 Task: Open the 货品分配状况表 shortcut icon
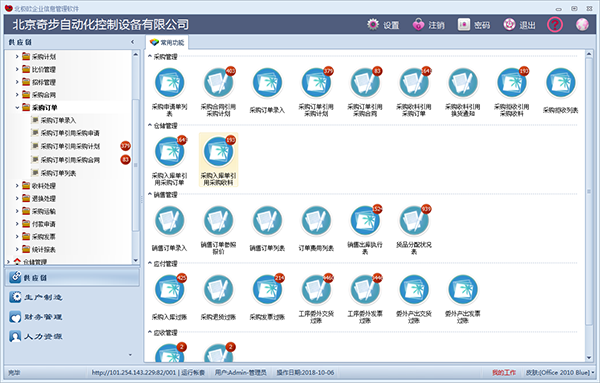(x=414, y=220)
